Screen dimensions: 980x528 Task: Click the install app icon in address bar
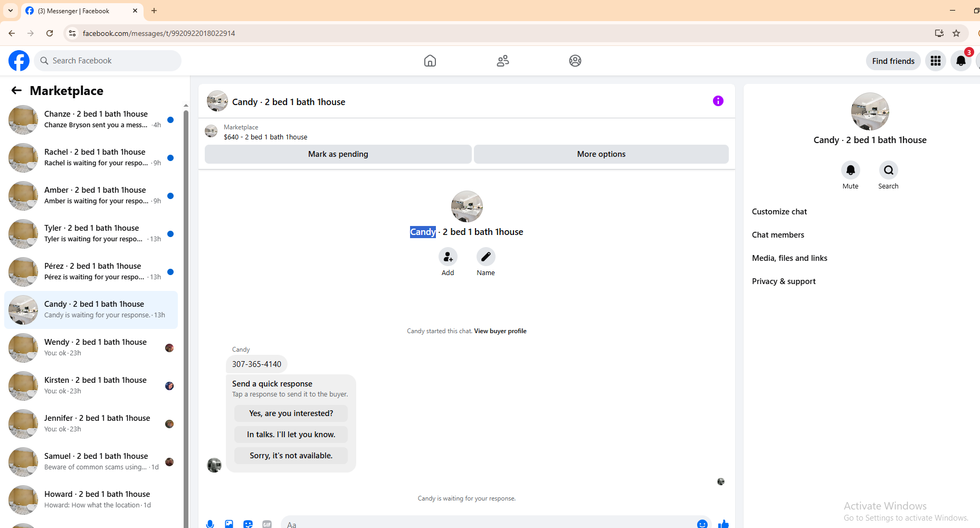coord(939,33)
